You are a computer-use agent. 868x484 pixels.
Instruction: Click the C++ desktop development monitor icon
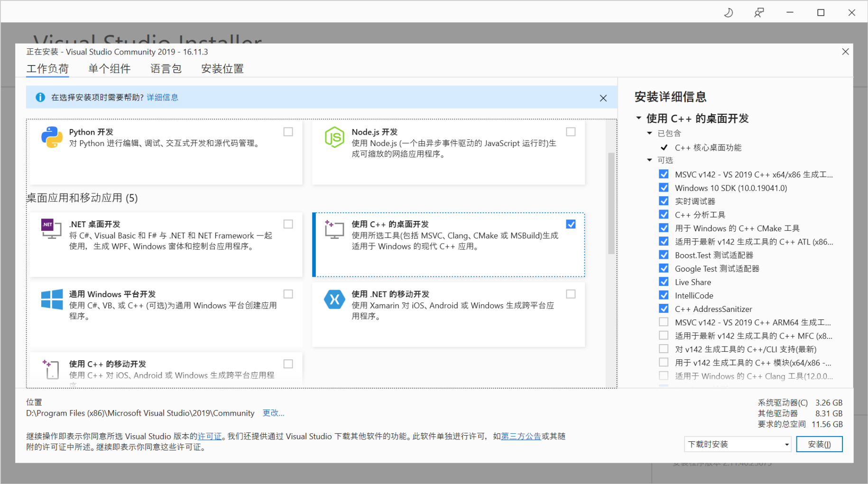pyautogui.click(x=334, y=229)
